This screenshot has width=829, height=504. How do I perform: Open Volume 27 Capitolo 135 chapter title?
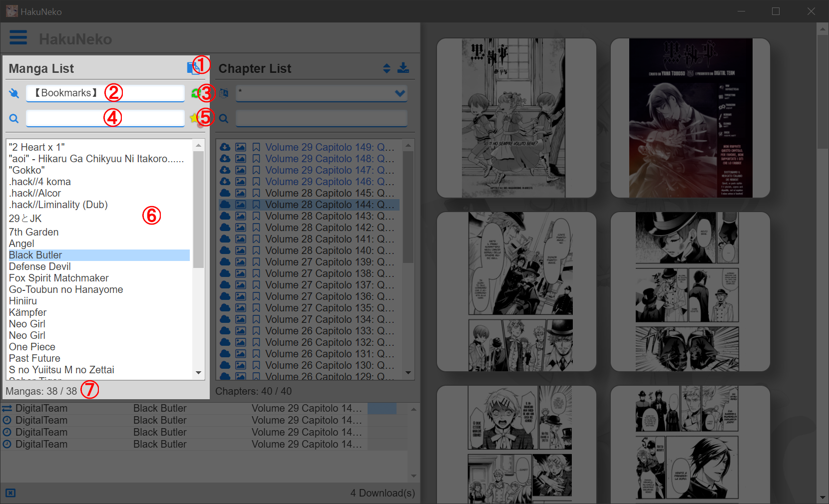pyautogui.click(x=330, y=308)
